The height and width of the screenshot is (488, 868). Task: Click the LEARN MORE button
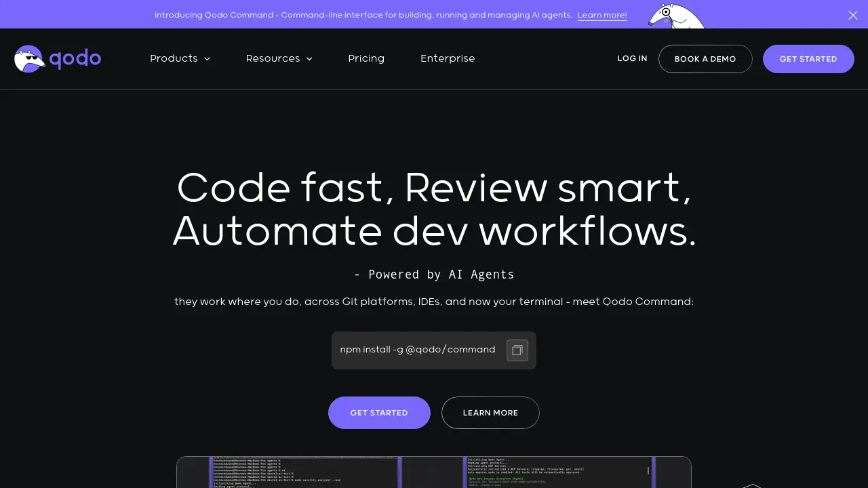click(490, 413)
